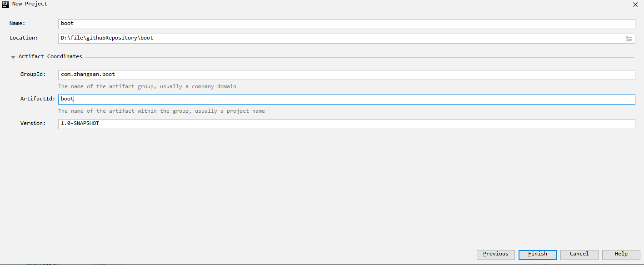The width and height of the screenshot is (644, 265).
Task: Click hint text 'usually a company domain'
Action: [x=198, y=86]
